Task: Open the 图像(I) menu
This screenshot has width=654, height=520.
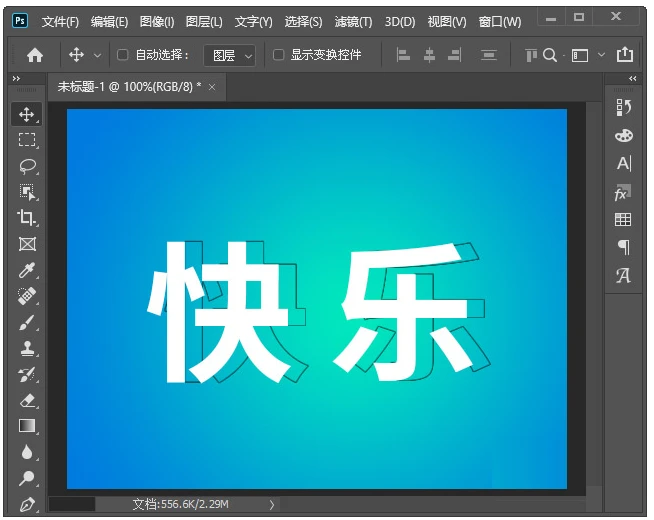Action: (x=157, y=22)
